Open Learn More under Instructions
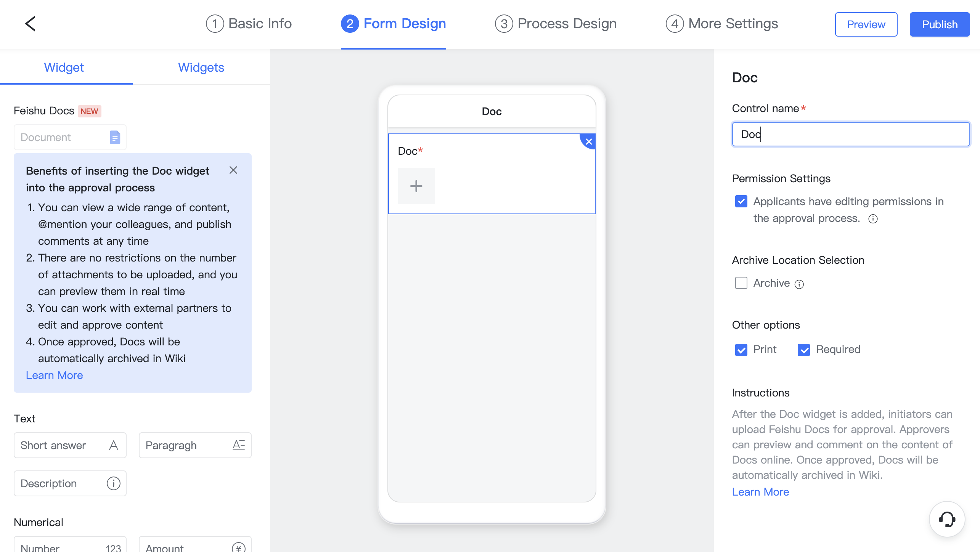980x552 pixels. click(x=760, y=492)
